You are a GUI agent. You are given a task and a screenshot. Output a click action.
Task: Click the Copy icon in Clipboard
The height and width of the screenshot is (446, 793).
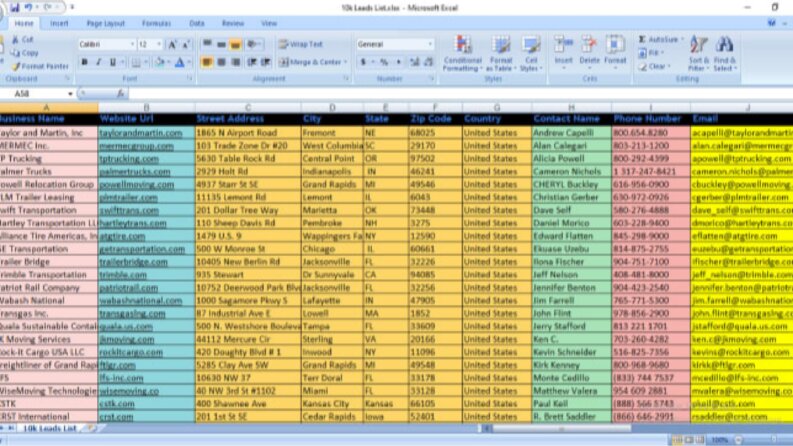click(x=16, y=53)
